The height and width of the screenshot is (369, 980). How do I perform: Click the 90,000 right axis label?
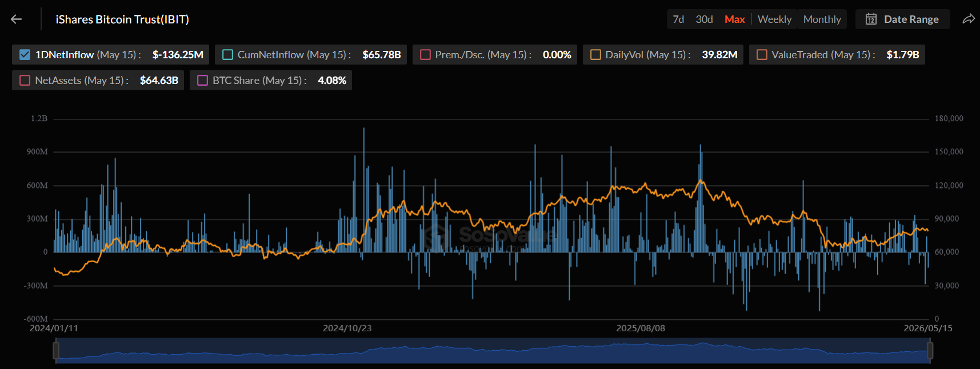pos(947,219)
